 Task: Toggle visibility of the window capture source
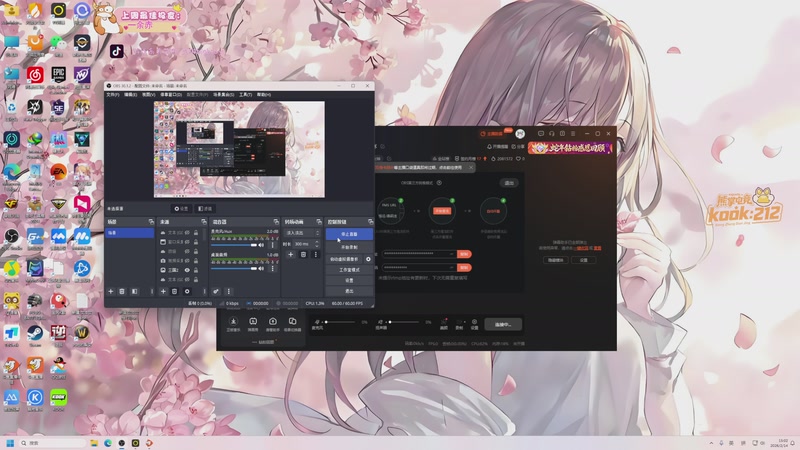[187, 242]
